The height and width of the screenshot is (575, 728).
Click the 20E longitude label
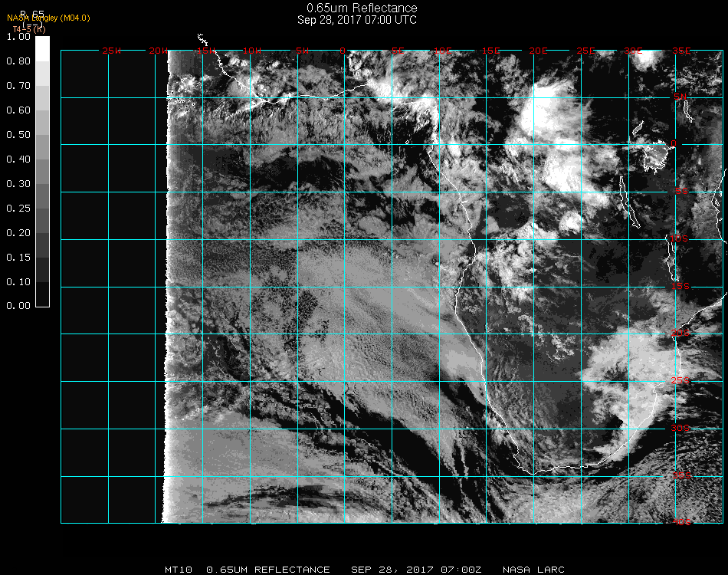(538, 51)
